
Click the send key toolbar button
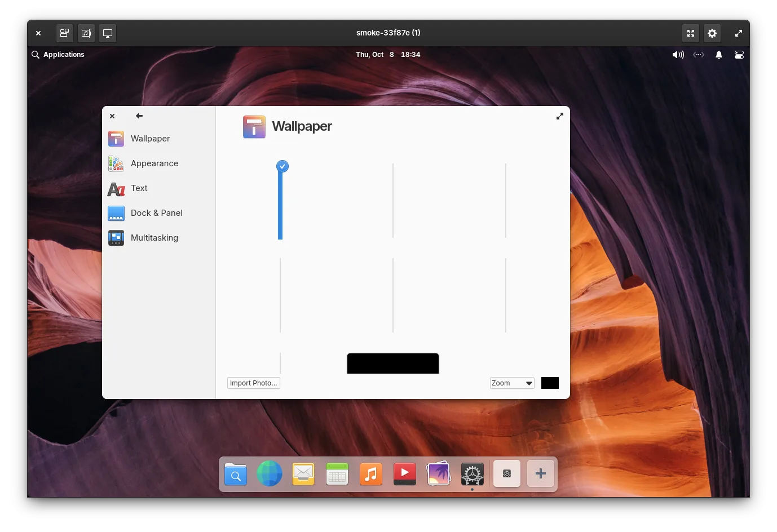(x=86, y=33)
